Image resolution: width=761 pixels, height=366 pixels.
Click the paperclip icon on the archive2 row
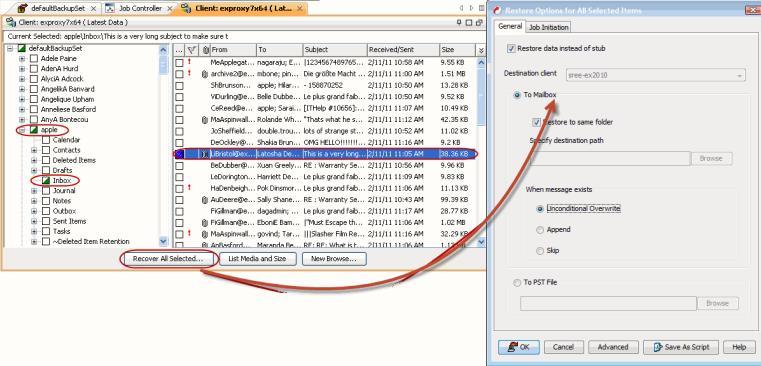click(x=205, y=74)
